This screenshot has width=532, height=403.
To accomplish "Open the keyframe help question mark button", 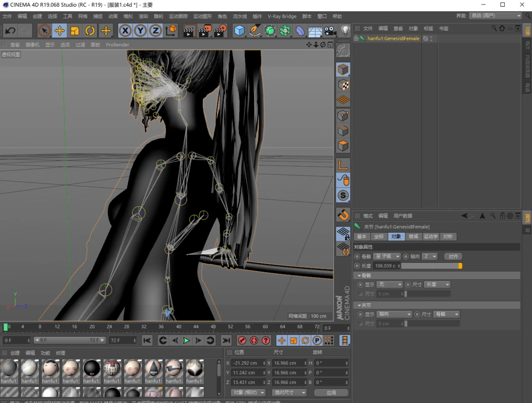I will coord(266,340).
